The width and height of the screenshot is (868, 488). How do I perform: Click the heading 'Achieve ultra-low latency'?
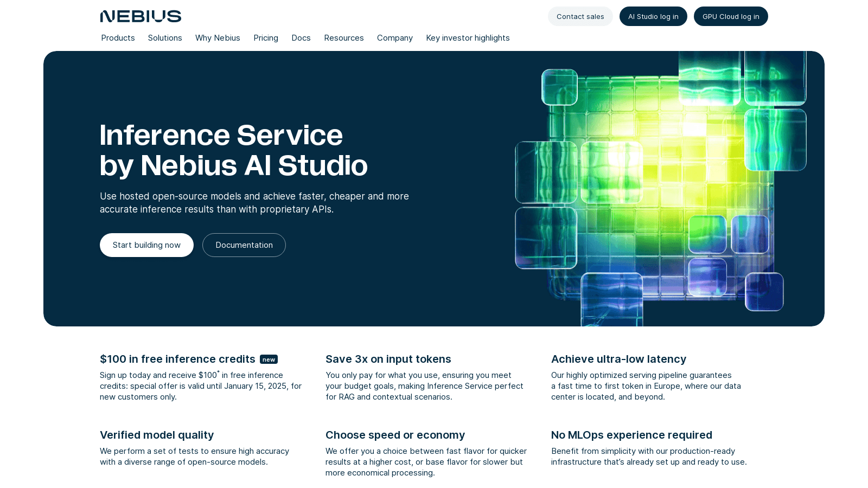coord(618,359)
